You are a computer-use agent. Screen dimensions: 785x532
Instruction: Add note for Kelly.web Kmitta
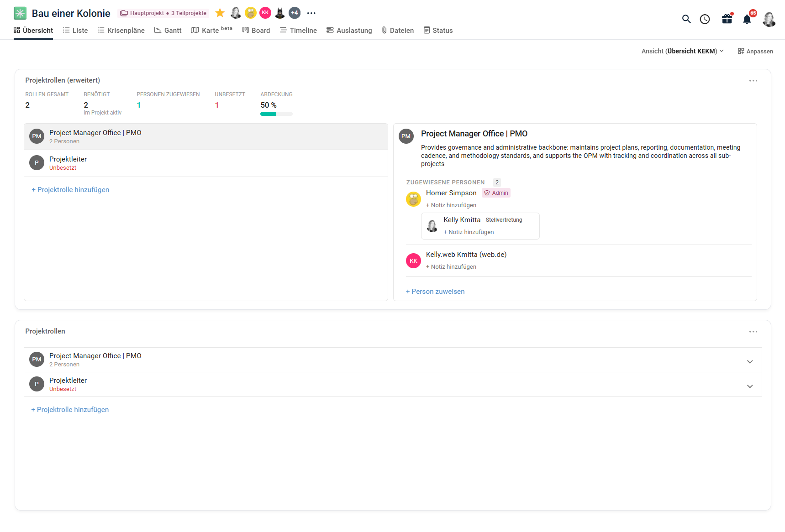(x=451, y=267)
